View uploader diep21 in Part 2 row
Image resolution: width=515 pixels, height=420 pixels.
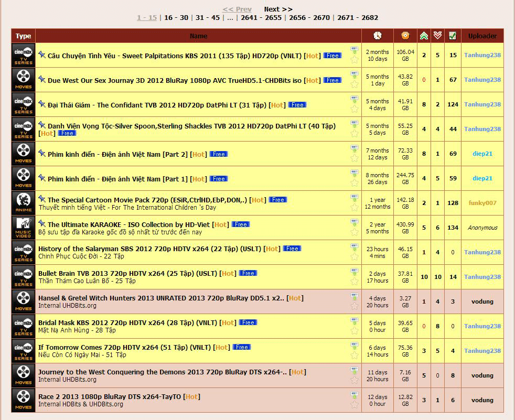(482, 154)
